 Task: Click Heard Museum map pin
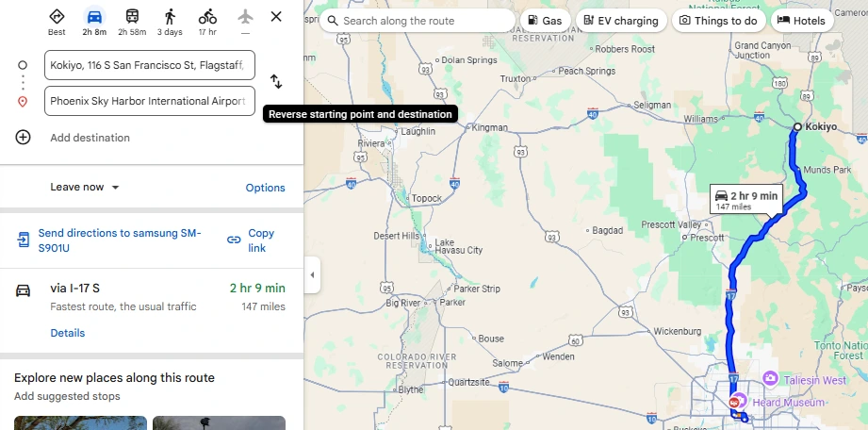[x=742, y=400]
